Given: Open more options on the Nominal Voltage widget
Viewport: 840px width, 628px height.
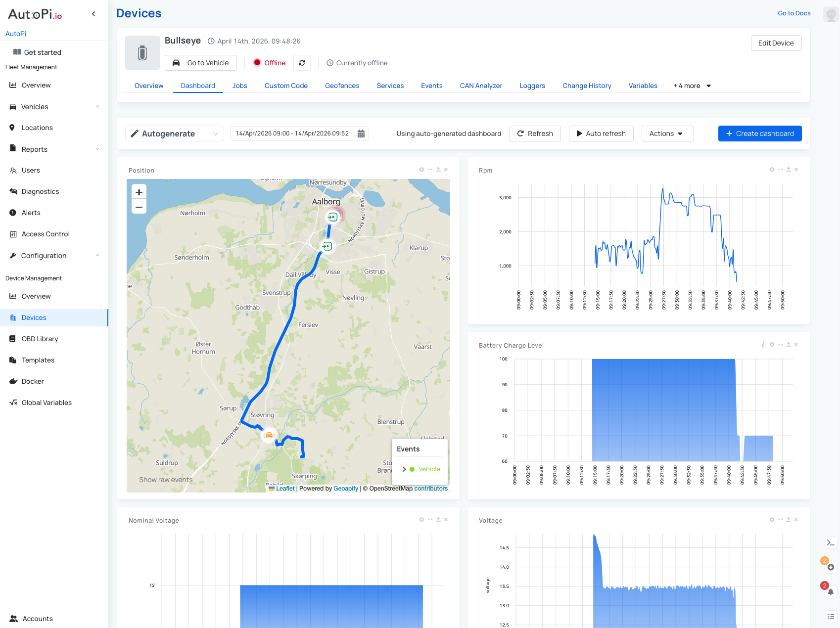Looking at the screenshot, I should pyautogui.click(x=429, y=520).
